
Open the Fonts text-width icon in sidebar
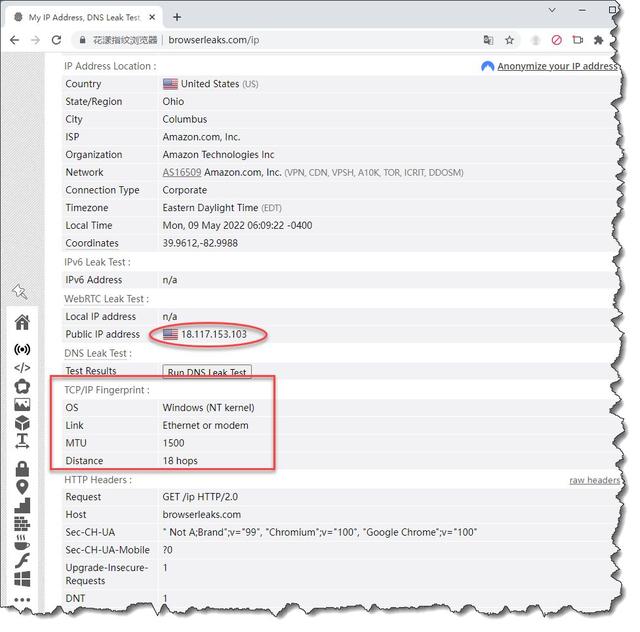[x=22, y=441]
